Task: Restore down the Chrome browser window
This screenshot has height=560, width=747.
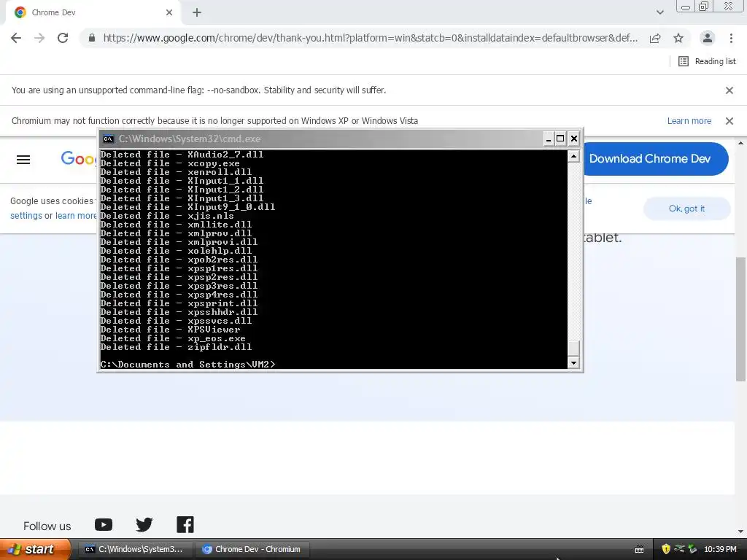Action: coord(703,6)
